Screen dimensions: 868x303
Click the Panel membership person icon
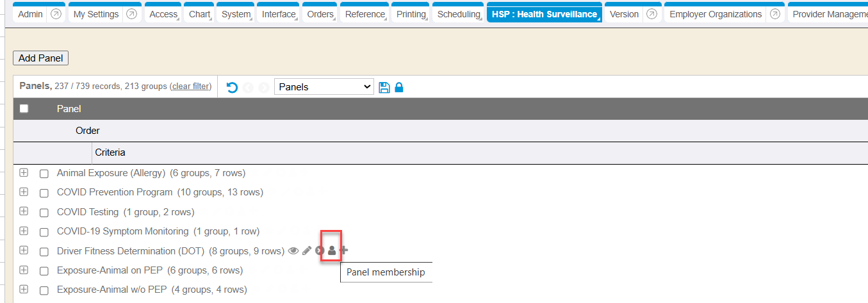331,251
